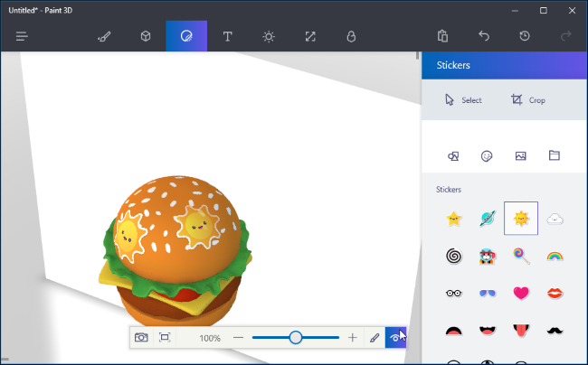Choose the rainbow sticker
Image resolution: width=588 pixels, height=365 pixels.
(555, 256)
